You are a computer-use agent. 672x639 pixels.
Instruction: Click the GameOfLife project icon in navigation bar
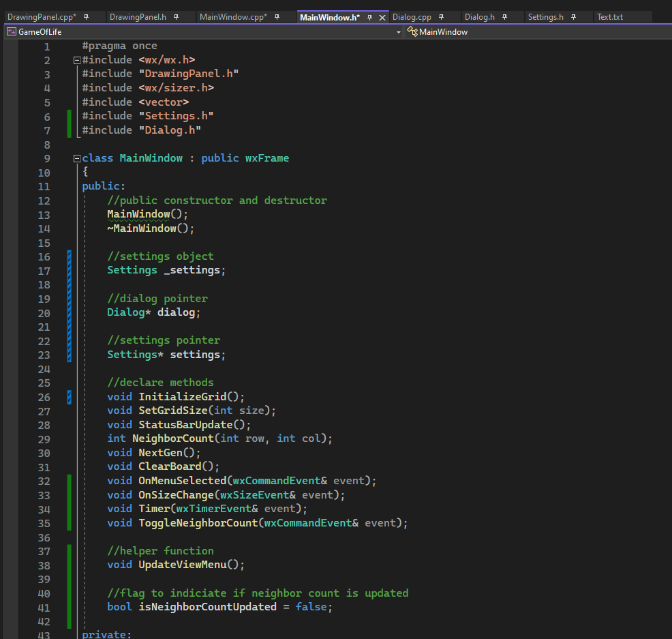(x=11, y=31)
